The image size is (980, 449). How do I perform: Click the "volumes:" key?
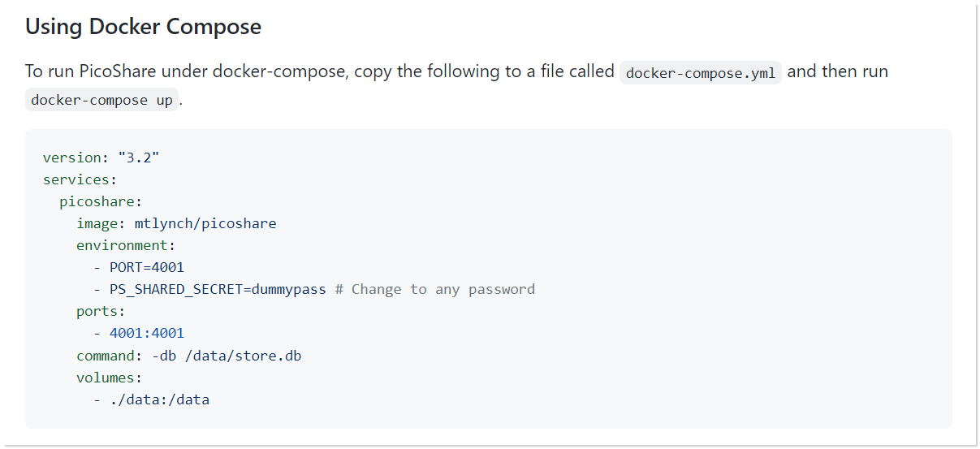click(110, 378)
